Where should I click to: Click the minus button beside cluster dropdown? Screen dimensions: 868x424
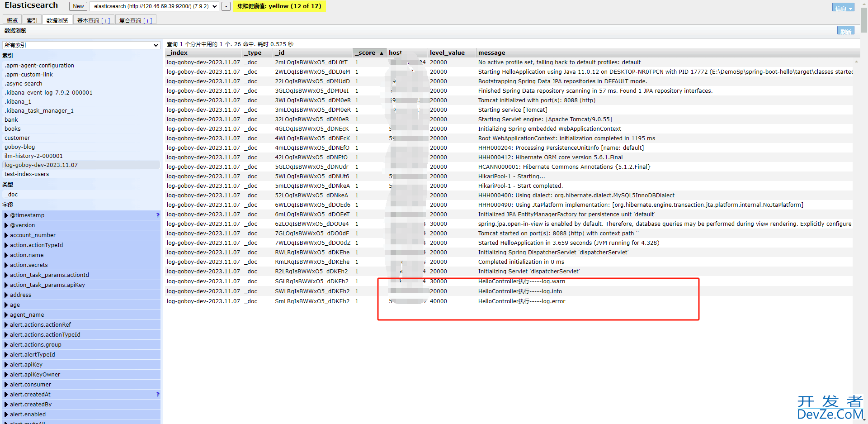point(226,6)
